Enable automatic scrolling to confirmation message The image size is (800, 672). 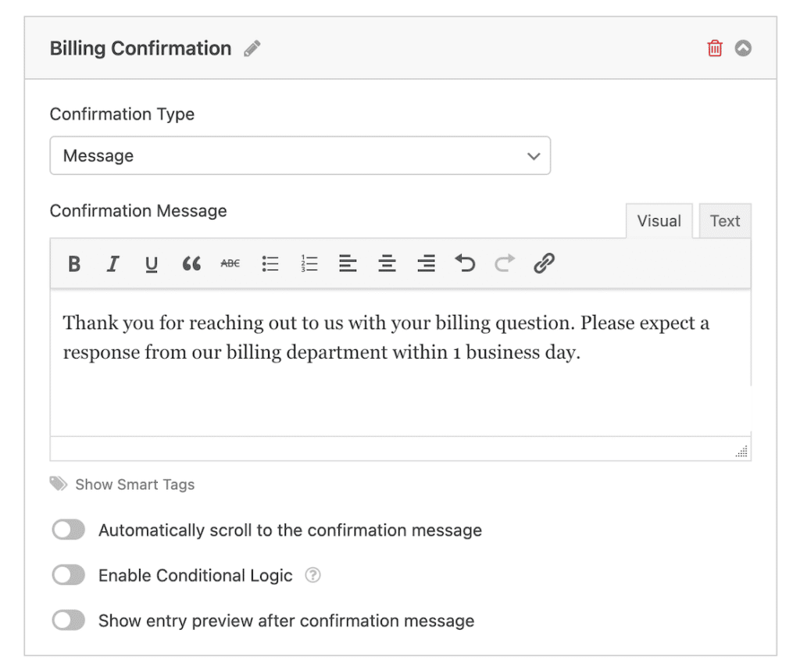[x=68, y=530]
